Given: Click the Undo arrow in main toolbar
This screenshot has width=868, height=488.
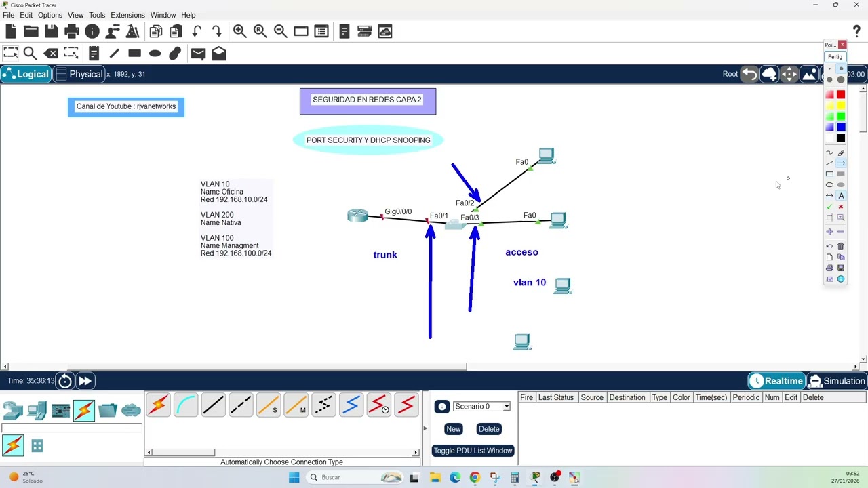Looking at the screenshot, I should [197, 31].
